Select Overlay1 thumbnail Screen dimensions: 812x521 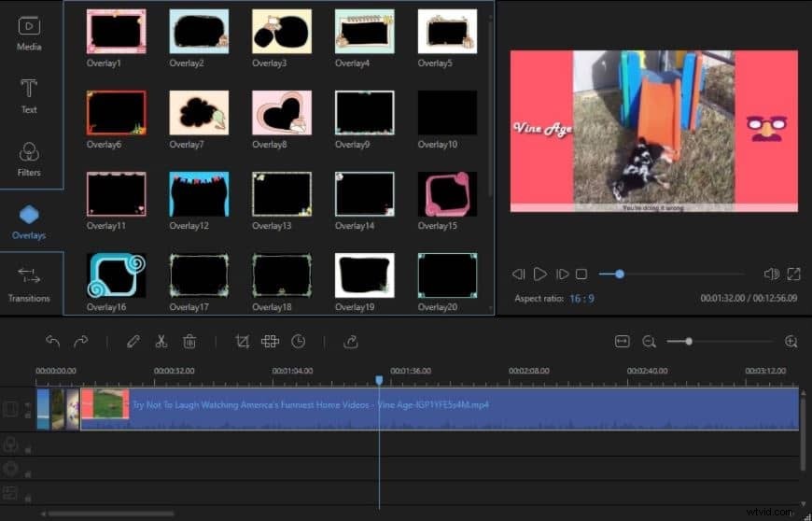pos(116,31)
